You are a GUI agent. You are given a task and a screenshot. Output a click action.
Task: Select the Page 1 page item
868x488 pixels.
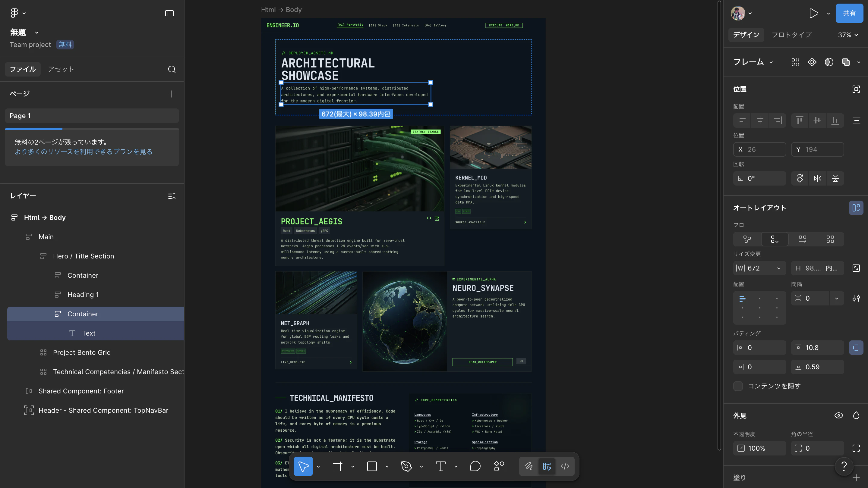(x=92, y=116)
